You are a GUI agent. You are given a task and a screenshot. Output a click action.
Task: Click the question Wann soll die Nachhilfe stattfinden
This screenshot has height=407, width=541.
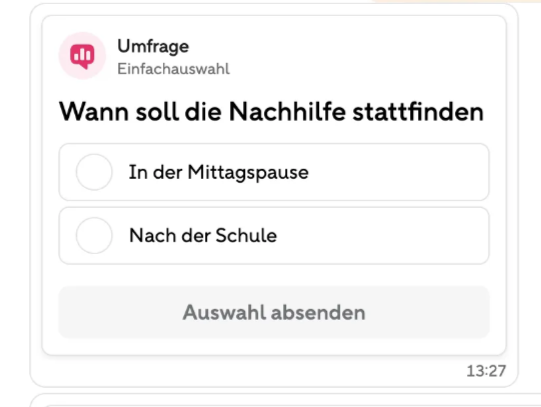(271, 112)
